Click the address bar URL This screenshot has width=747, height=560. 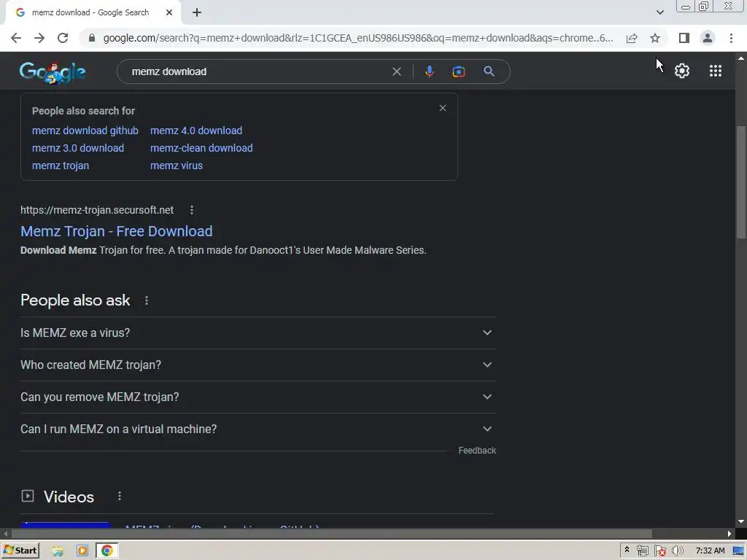point(357,38)
